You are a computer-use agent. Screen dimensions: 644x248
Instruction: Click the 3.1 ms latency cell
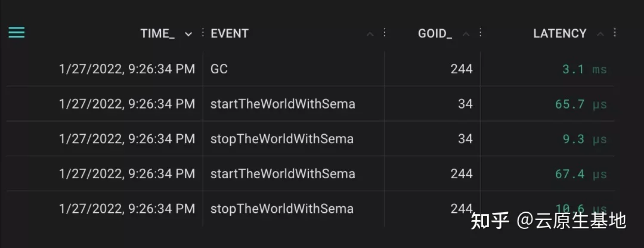click(584, 69)
